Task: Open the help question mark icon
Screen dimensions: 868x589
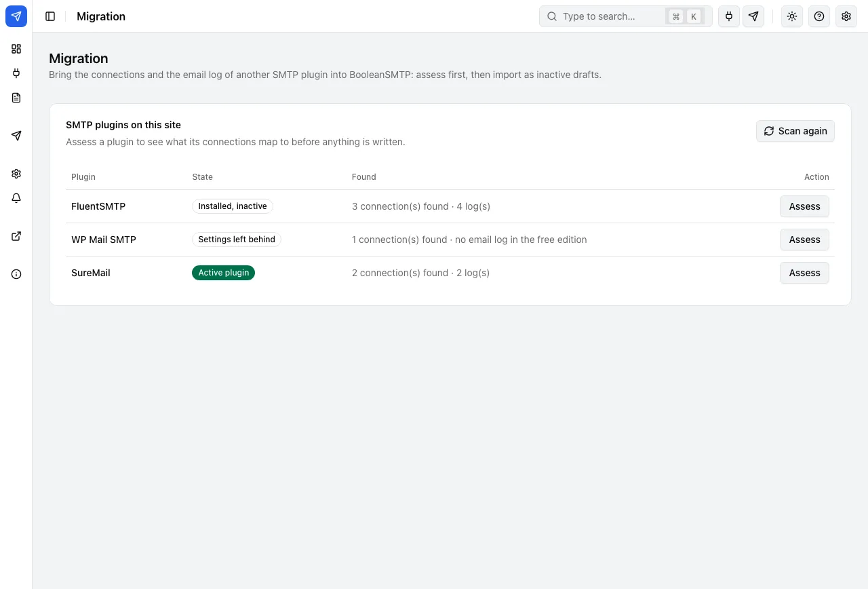Action: coord(819,16)
